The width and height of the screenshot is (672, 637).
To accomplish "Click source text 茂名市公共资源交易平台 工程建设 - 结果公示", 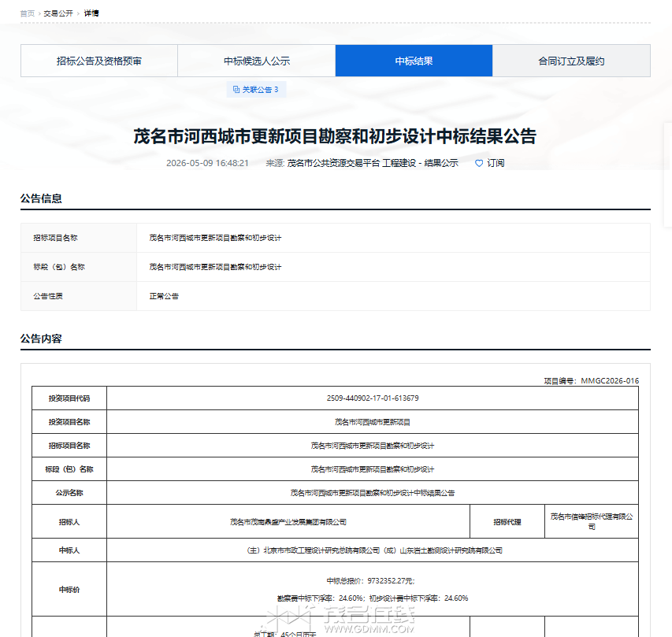I will [373, 163].
